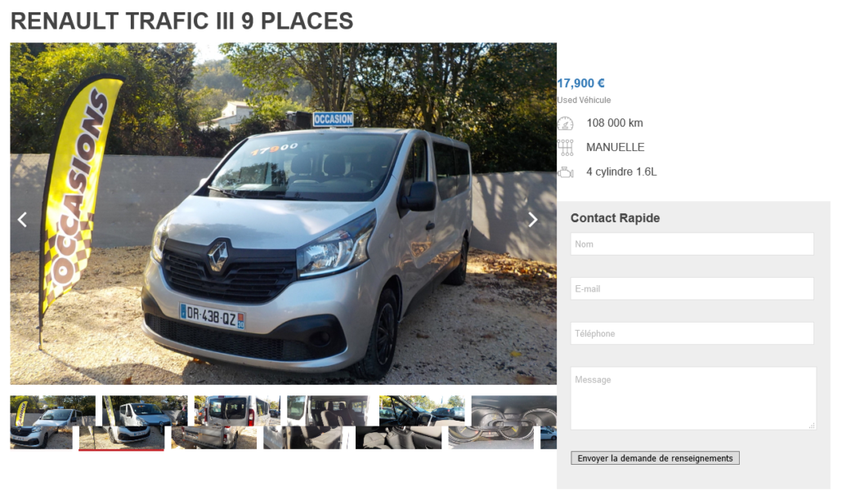Submit with Envoyer la demande de renseignements
The image size is (842, 504).
(655, 457)
